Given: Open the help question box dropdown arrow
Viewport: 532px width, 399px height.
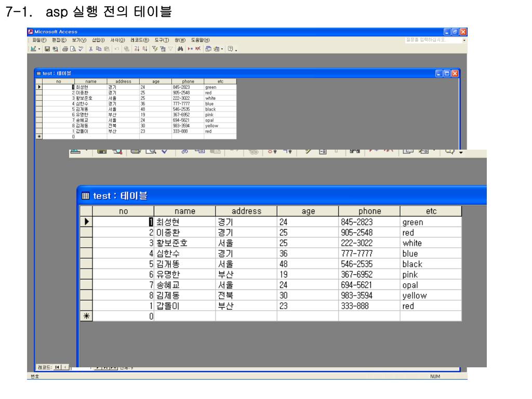Looking at the screenshot, I should click(x=464, y=40).
